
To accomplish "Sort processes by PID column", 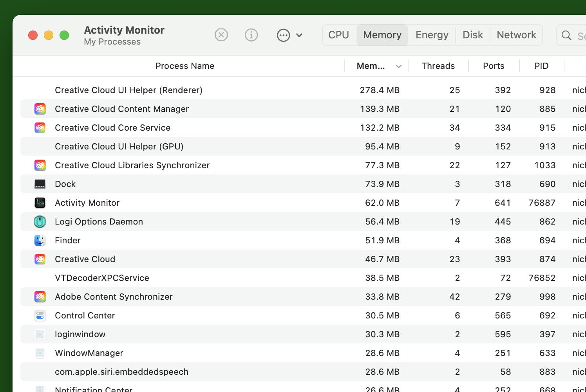I will (x=541, y=66).
